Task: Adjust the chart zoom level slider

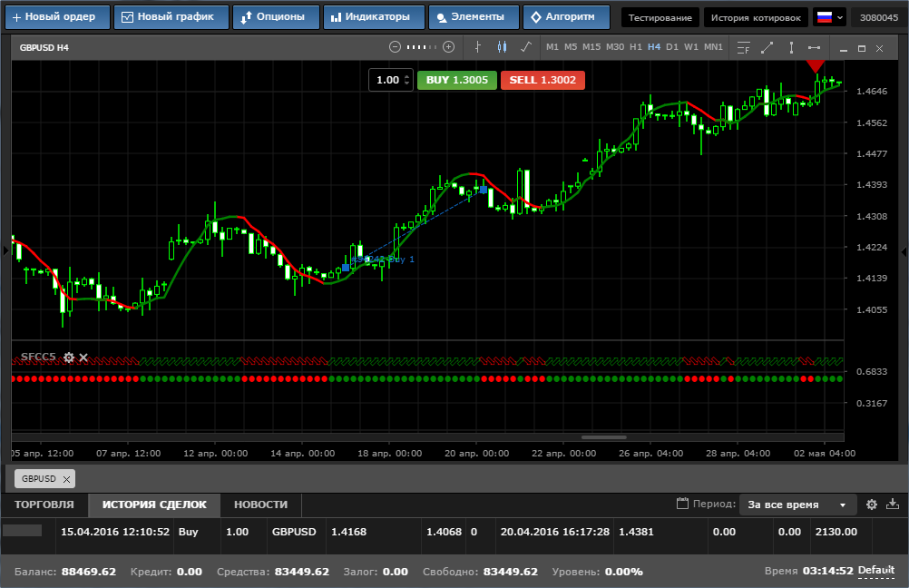Action: tap(422, 47)
